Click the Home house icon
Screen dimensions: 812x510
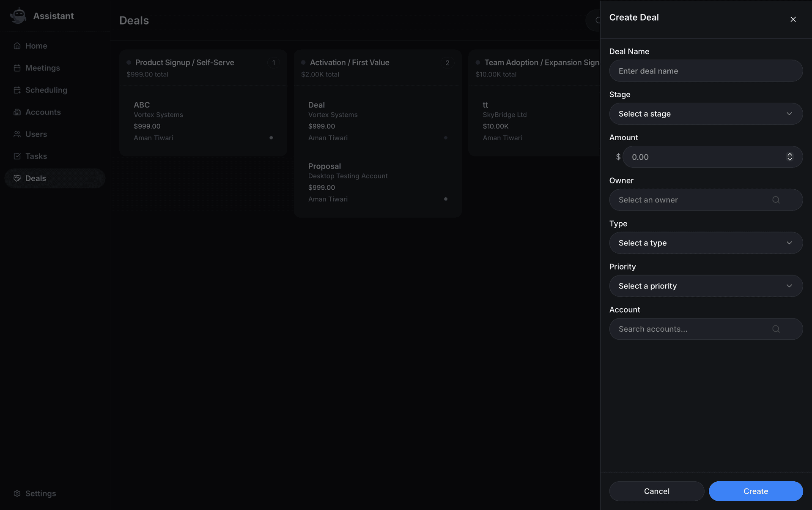click(x=17, y=46)
